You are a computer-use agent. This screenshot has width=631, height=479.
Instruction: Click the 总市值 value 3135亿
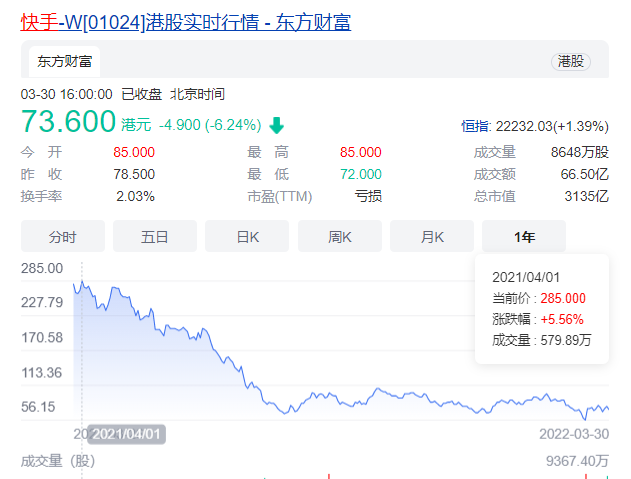point(586,196)
